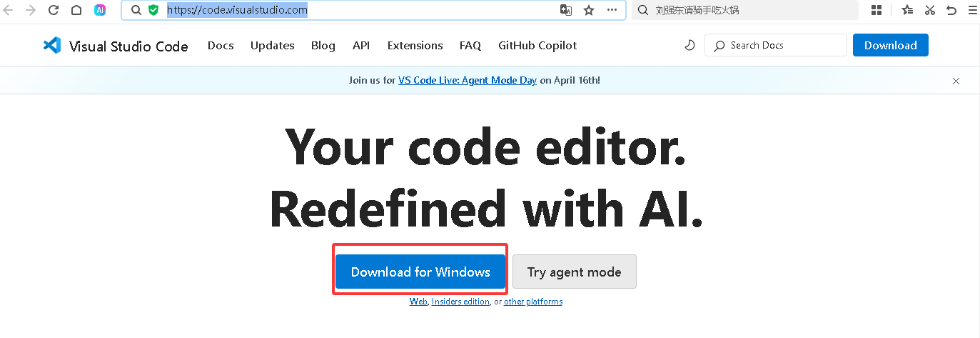Go back with browser back arrow
This screenshot has width=980, height=338.
[x=9, y=10]
